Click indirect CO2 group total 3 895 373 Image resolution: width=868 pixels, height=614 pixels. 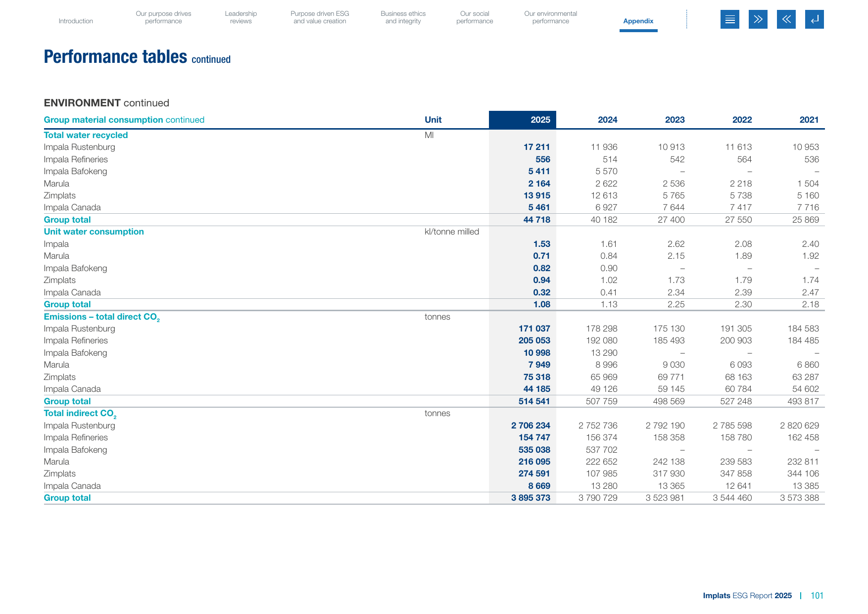click(531, 498)
